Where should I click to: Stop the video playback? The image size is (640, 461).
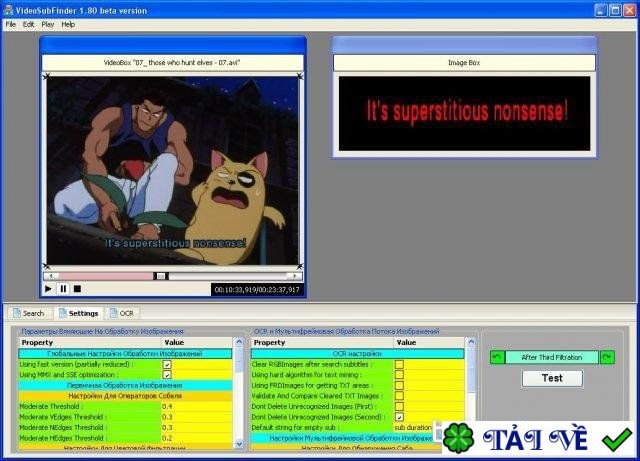pos(77,289)
